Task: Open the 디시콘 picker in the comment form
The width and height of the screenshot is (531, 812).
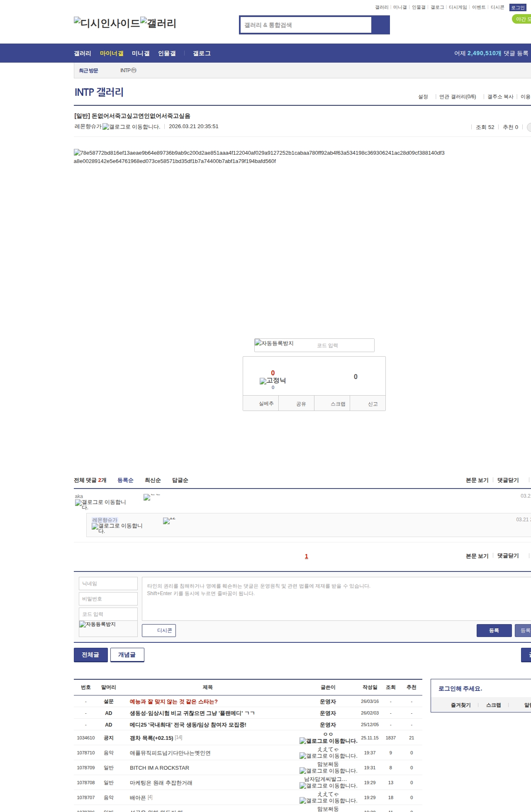Action: (159, 630)
